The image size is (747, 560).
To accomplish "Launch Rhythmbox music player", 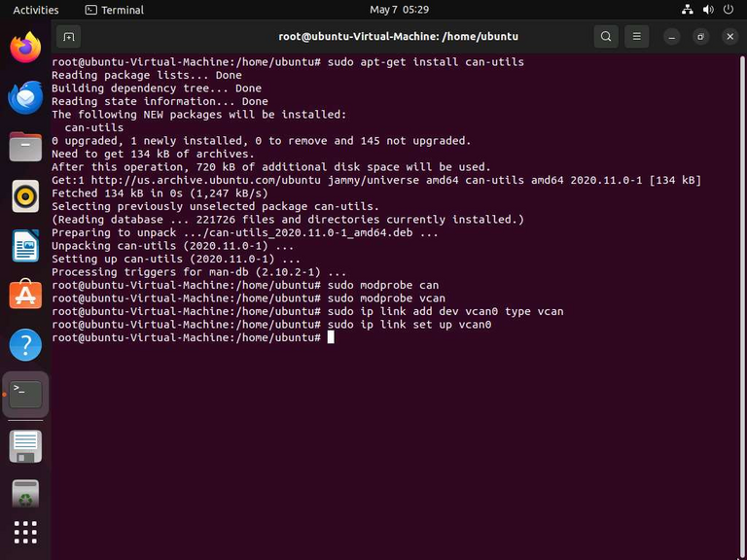I will tap(25, 196).
